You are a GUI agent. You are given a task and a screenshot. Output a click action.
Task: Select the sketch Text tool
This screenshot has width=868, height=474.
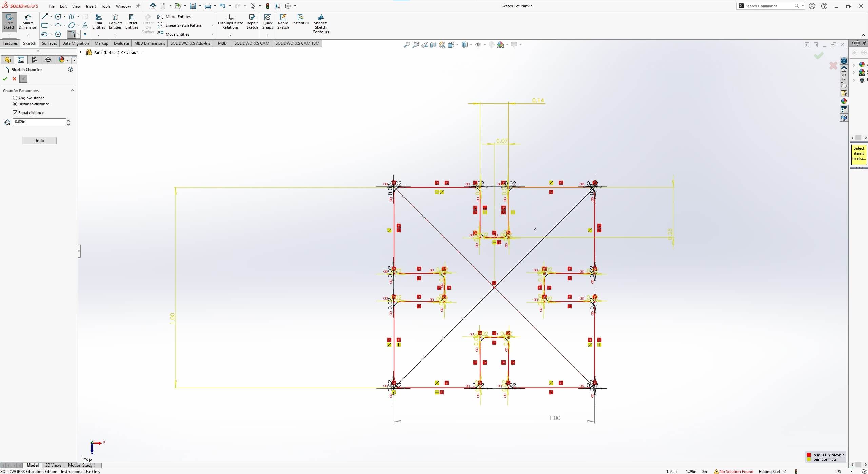(85, 25)
